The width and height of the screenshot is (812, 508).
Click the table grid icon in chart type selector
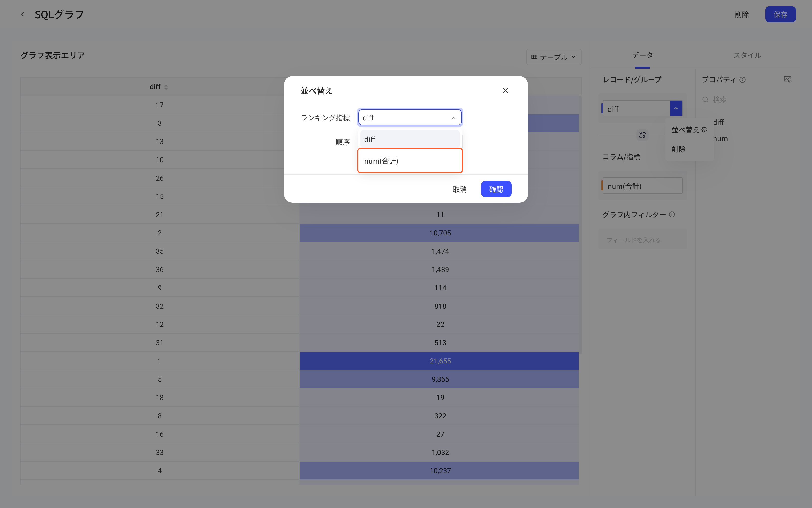(534, 57)
